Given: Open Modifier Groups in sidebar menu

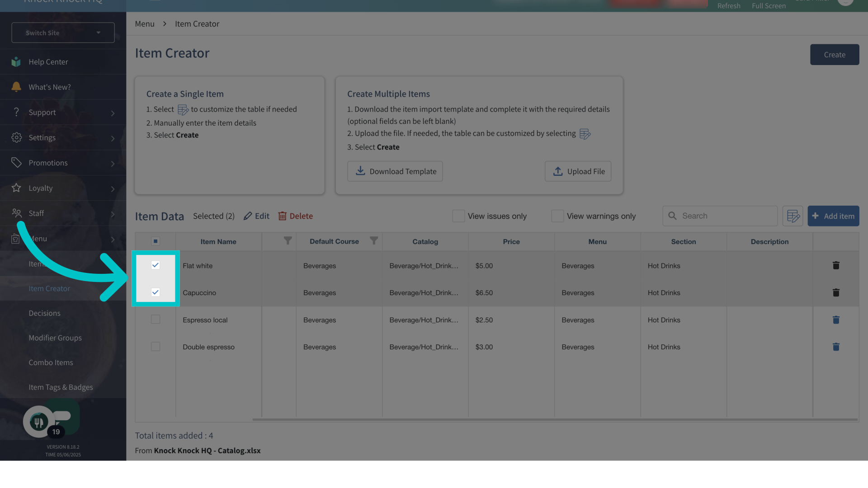Looking at the screenshot, I should click(55, 338).
